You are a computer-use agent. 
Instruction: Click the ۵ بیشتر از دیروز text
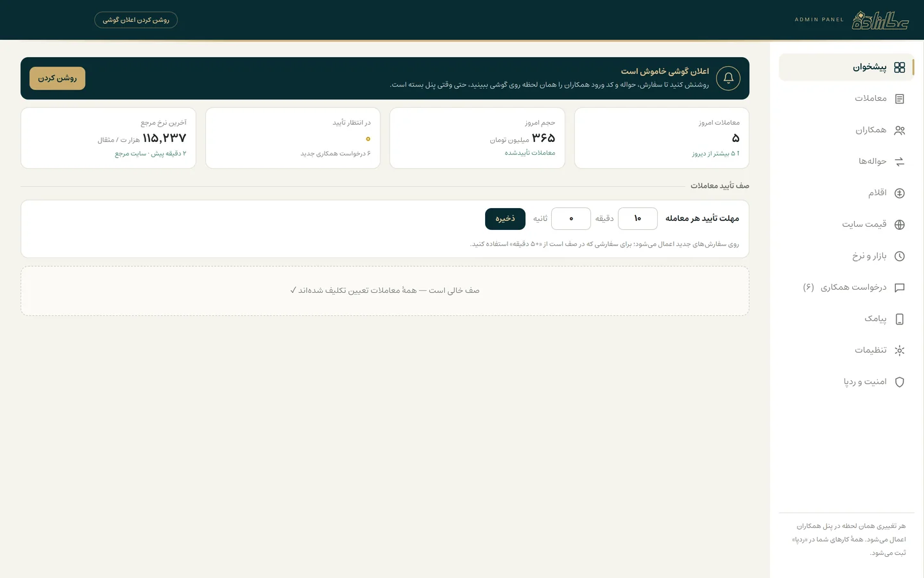coord(715,153)
